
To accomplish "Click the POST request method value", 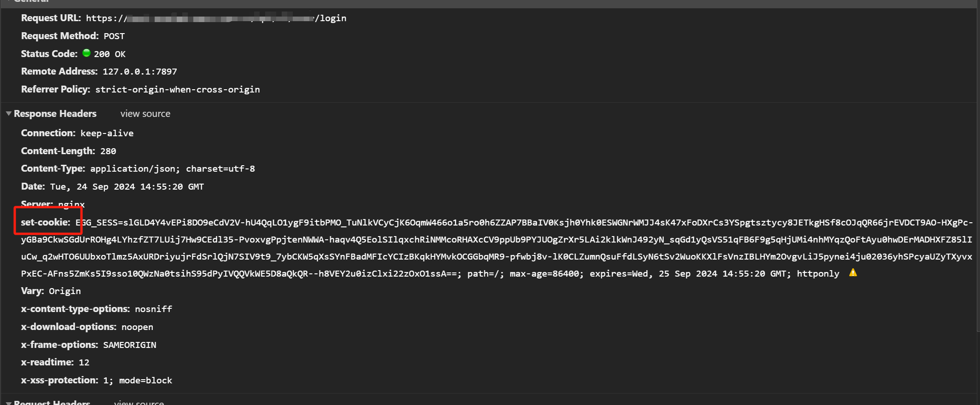I will coord(114,36).
